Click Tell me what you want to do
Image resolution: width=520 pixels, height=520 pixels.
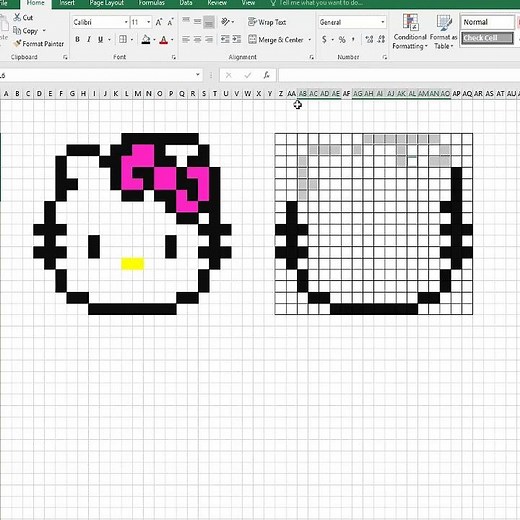317,3
